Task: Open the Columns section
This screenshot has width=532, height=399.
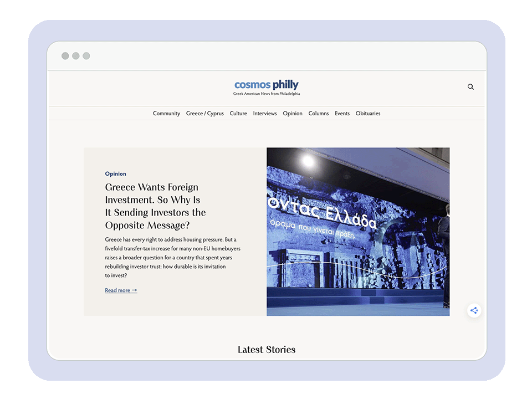Action: pos(319,113)
